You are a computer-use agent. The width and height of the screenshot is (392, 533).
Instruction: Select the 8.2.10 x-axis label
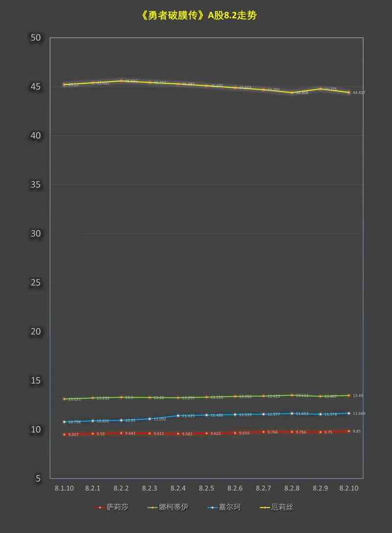click(x=348, y=488)
